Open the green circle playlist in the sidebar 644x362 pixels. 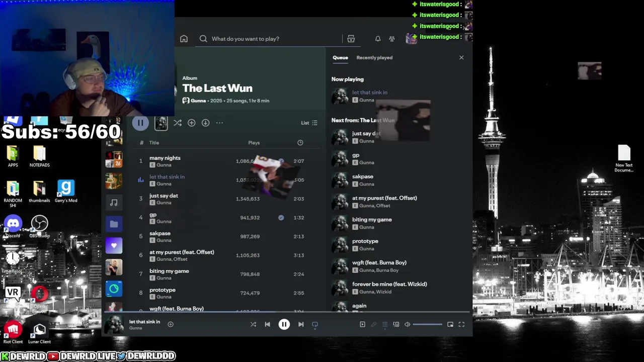[114, 289]
